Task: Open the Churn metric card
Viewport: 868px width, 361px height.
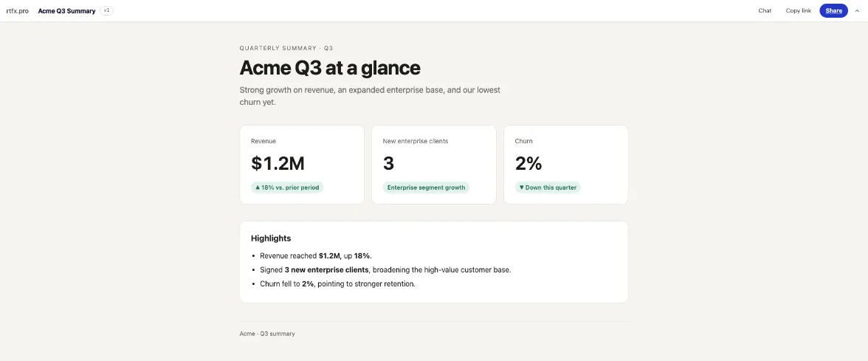Action: [565, 165]
